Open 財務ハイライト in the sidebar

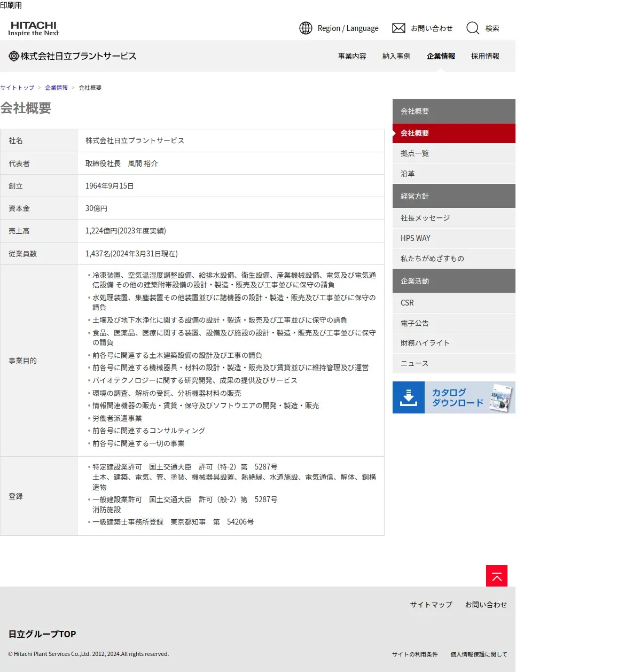(x=454, y=343)
